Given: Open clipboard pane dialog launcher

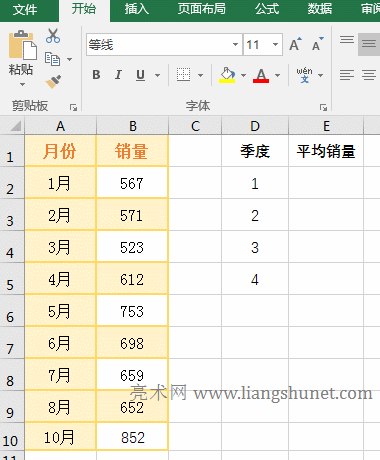Looking at the screenshot, I should pyautogui.click(x=73, y=107).
